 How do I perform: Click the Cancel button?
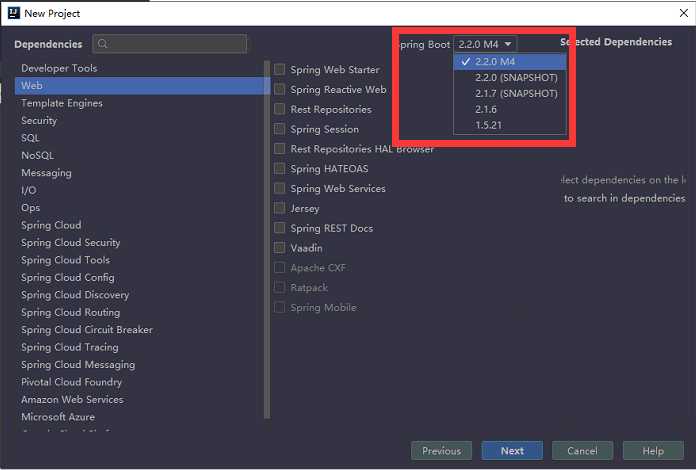point(582,450)
